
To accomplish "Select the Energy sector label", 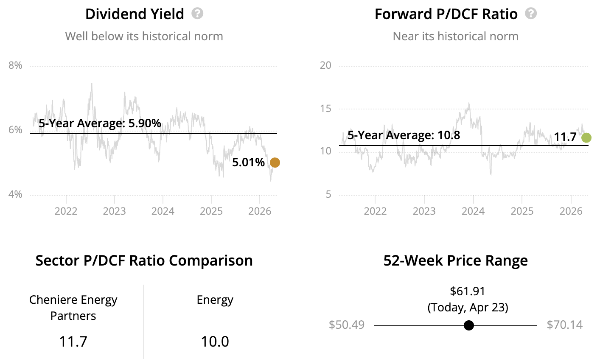I will click(x=215, y=300).
